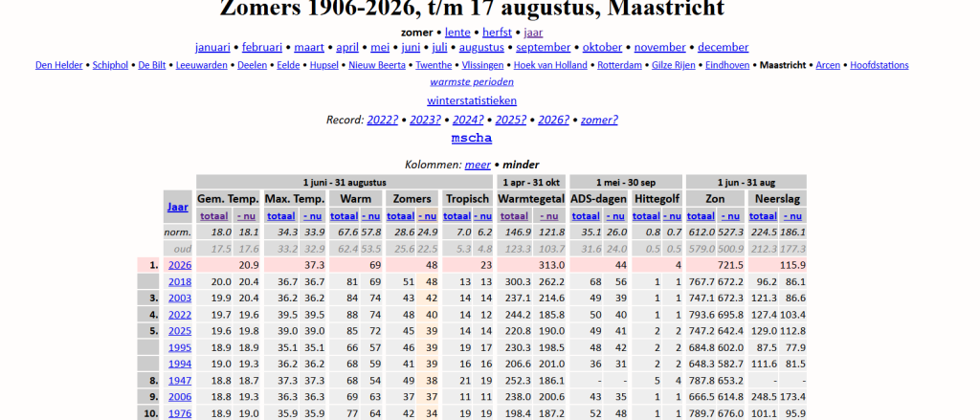Open the Record 2023? link
Image resolution: width=980 pixels, height=420 pixels.
point(425,120)
